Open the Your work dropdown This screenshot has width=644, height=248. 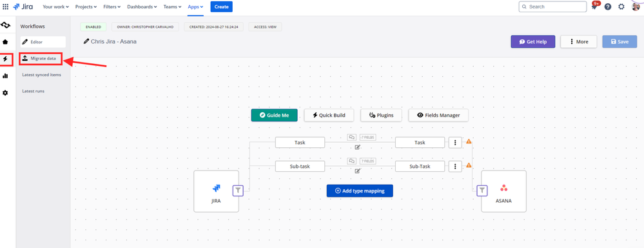56,6
